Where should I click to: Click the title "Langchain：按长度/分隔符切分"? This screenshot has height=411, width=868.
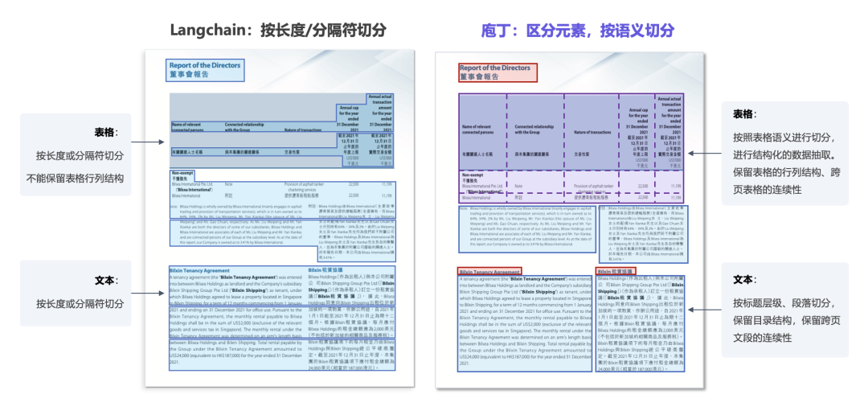click(278, 29)
